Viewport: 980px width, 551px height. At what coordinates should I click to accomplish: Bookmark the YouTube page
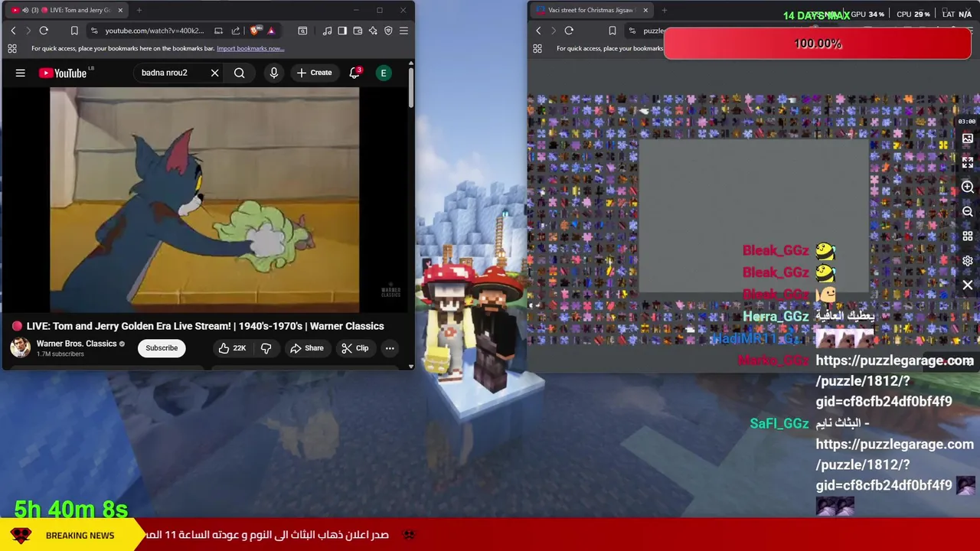[x=74, y=31]
